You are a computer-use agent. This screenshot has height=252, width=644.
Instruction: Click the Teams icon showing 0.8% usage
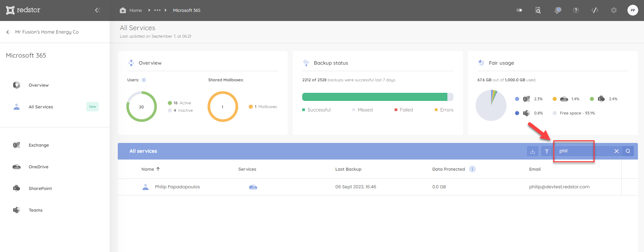[527, 113]
